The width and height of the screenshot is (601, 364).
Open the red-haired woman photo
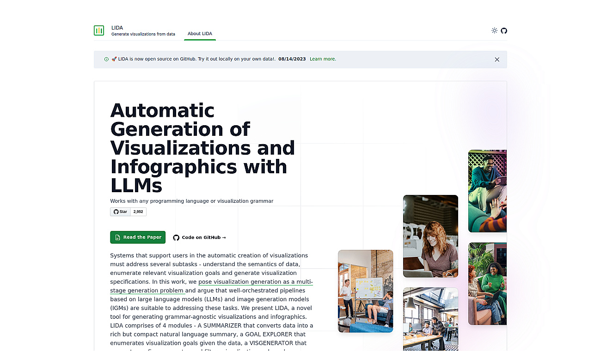(430, 236)
